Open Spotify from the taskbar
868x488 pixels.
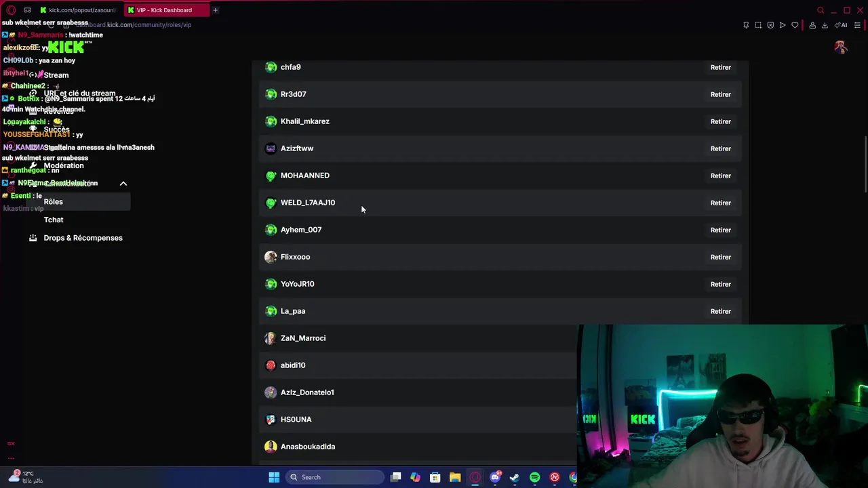pyautogui.click(x=534, y=477)
